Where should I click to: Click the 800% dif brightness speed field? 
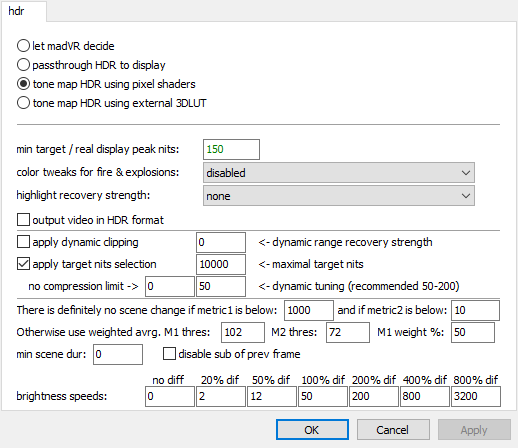tap(476, 396)
